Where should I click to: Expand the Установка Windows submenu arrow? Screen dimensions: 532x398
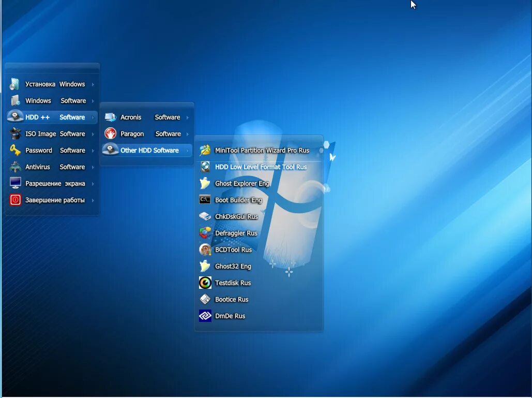tap(94, 84)
